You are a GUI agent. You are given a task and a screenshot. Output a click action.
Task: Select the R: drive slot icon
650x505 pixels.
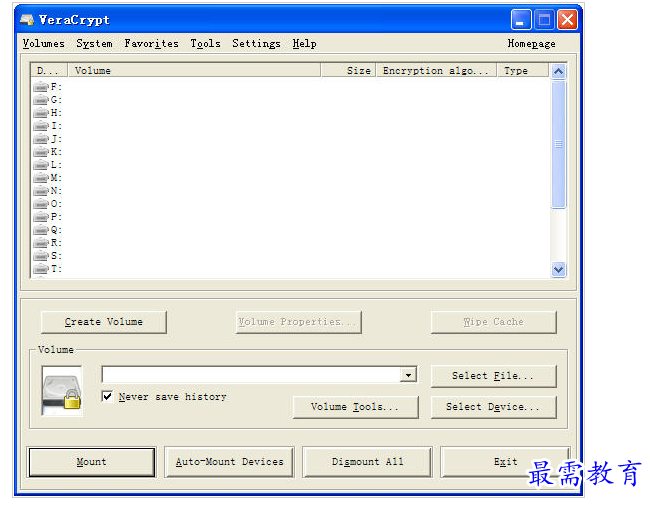click(41, 243)
